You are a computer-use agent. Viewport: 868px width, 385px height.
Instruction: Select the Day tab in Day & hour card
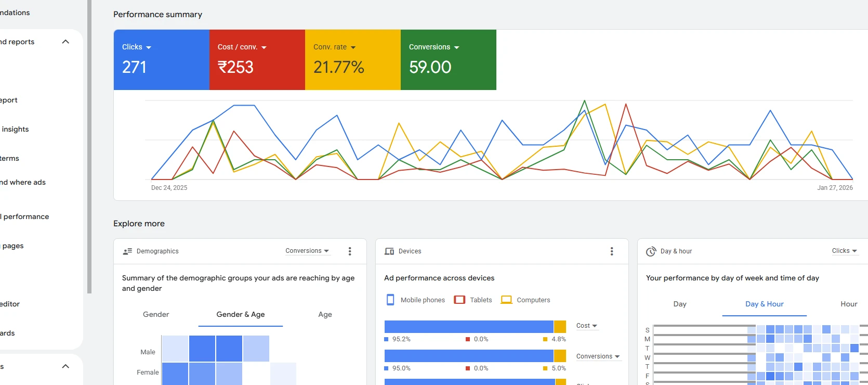pos(680,304)
